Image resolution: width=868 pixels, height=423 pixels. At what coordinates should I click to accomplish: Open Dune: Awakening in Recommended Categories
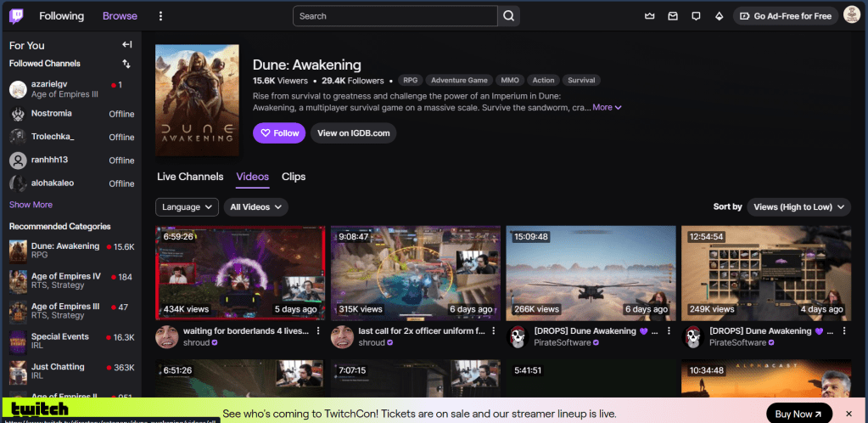72,251
